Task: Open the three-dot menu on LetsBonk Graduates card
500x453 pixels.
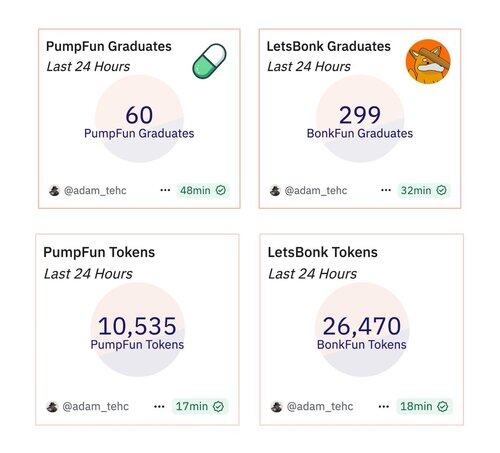Action: pos(386,190)
